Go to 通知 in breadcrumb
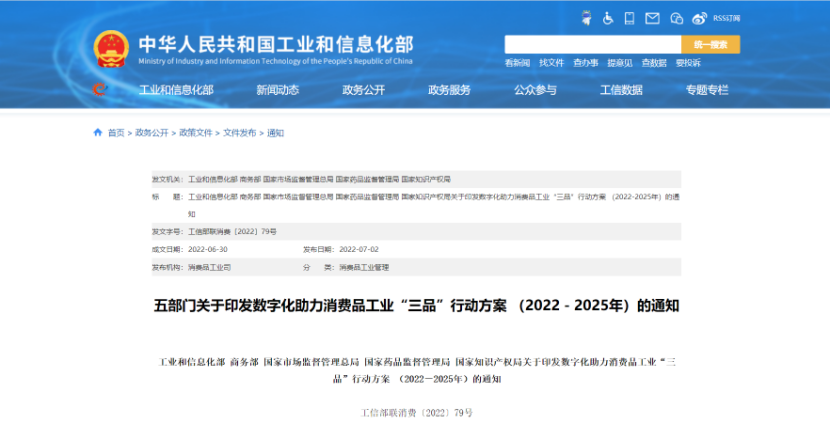 coord(275,133)
